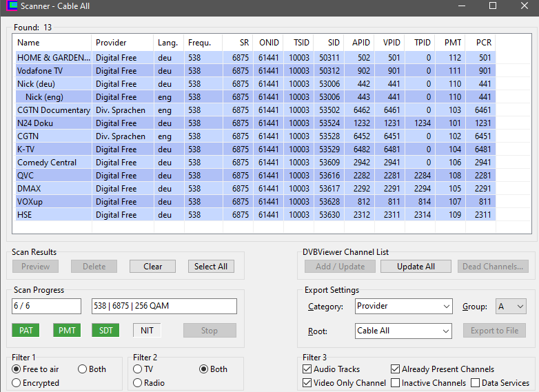Screen dimensions: 539x392
Task: Click SID value 53528 in the CGTN row
Action: (x=329, y=136)
